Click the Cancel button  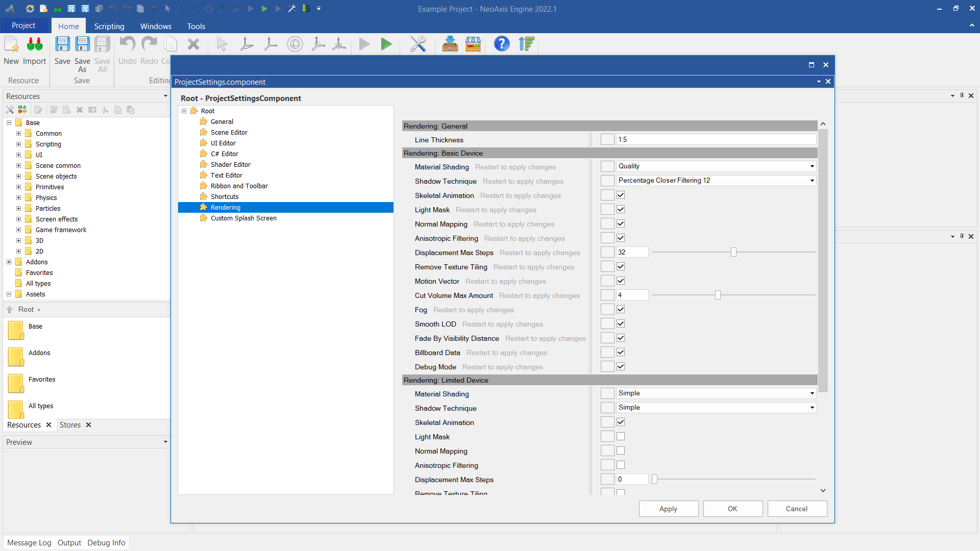click(796, 509)
